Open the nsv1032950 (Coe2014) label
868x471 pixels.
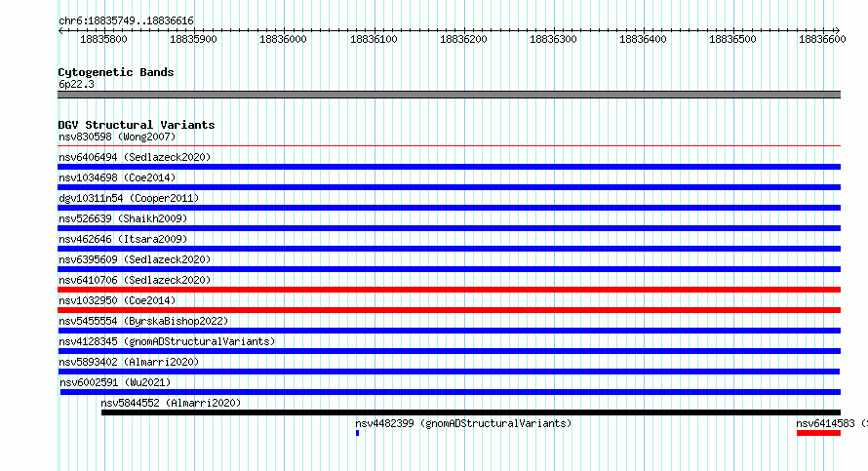coord(117,300)
